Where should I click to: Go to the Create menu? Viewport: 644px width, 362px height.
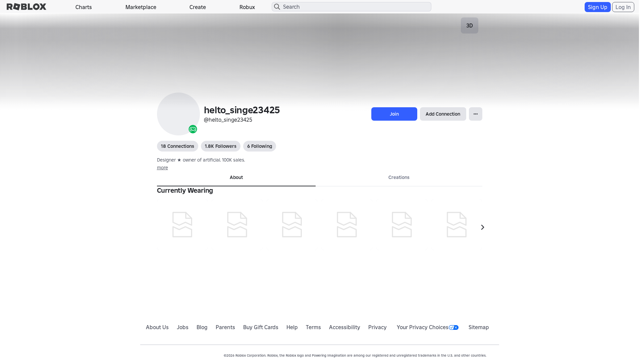coord(198,7)
